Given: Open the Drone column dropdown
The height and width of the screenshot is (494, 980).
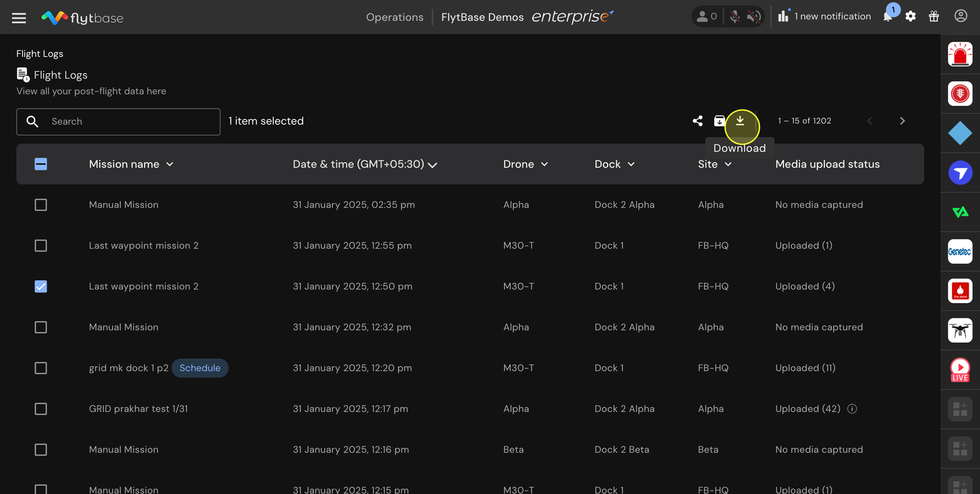Looking at the screenshot, I should [x=545, y=164].
